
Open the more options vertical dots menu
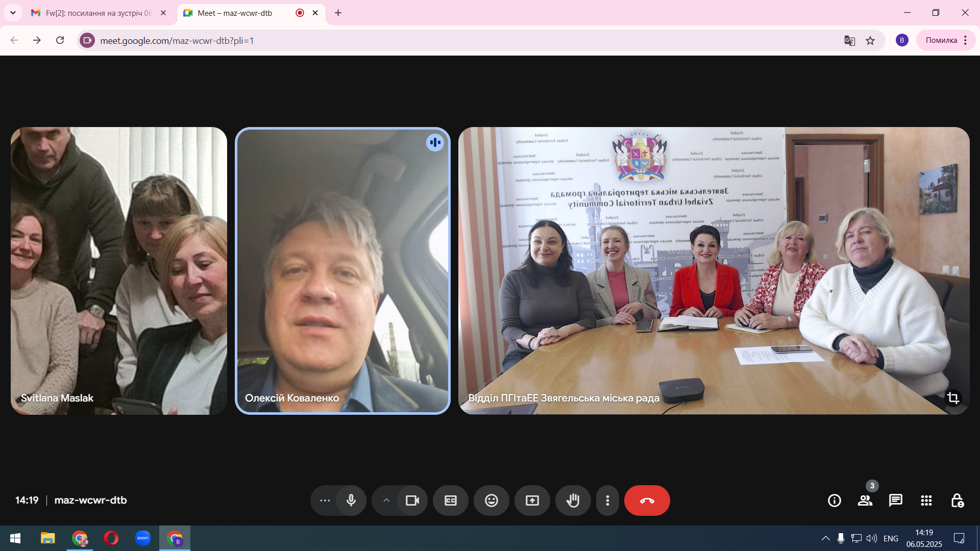click(607, 500)
